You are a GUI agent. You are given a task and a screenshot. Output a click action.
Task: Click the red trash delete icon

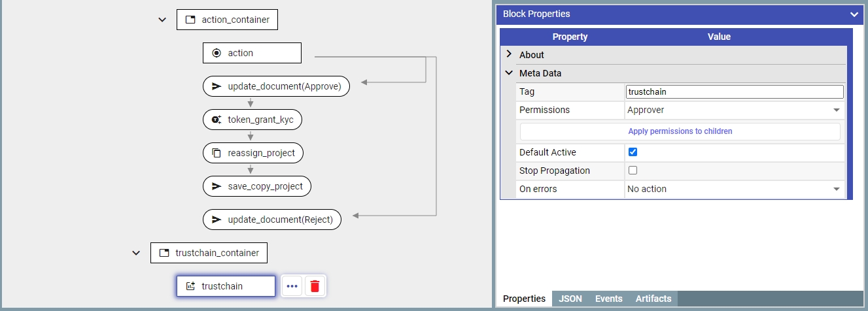pos(315,286)
